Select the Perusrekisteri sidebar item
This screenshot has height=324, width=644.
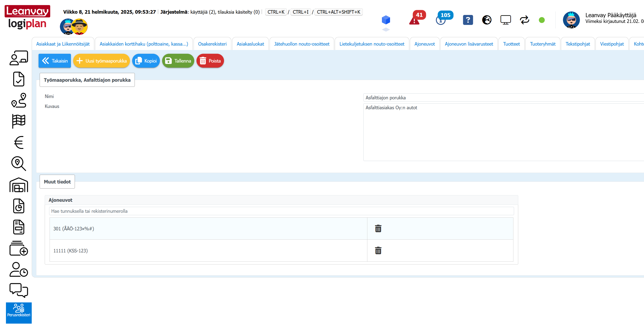tap(19, 313)
